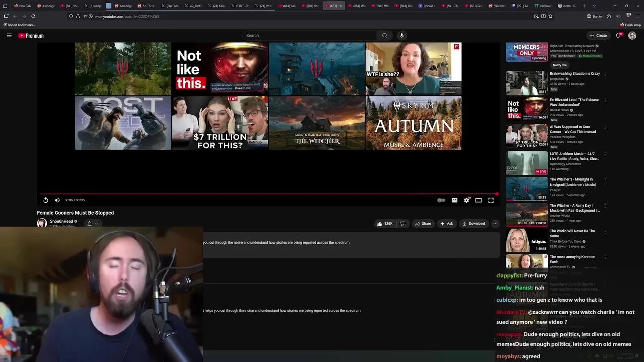Replay the video
This screenshot has width=644, height=362.
46,200
